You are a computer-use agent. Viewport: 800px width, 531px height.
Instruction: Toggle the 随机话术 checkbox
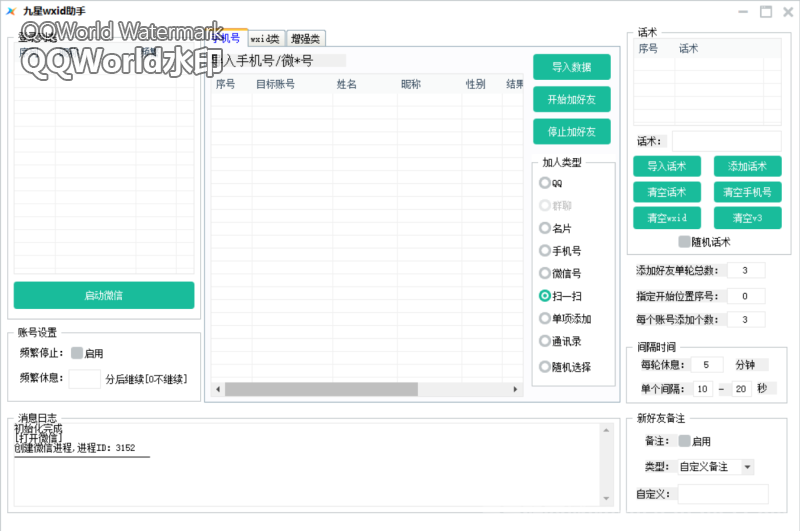[x=685, y=242]
